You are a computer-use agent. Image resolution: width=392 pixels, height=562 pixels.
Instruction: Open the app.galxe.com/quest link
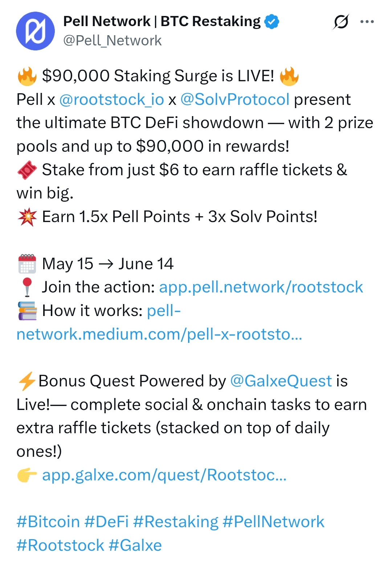pyautogui.click(x=164, y=475)
